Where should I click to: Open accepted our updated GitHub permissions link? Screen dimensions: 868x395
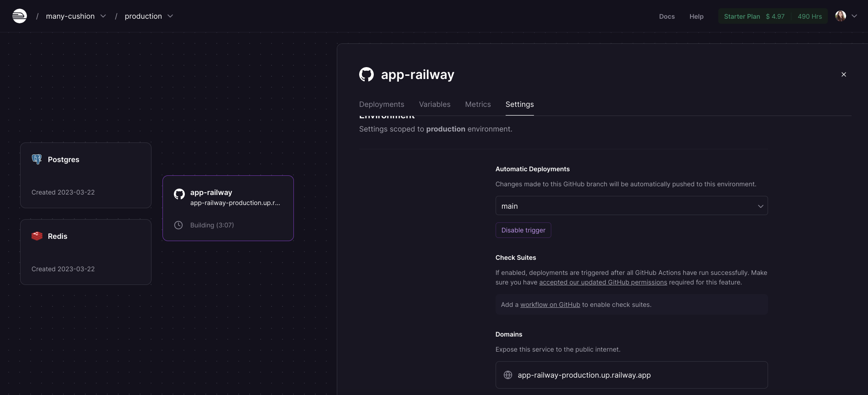click(x=603, y=283)
